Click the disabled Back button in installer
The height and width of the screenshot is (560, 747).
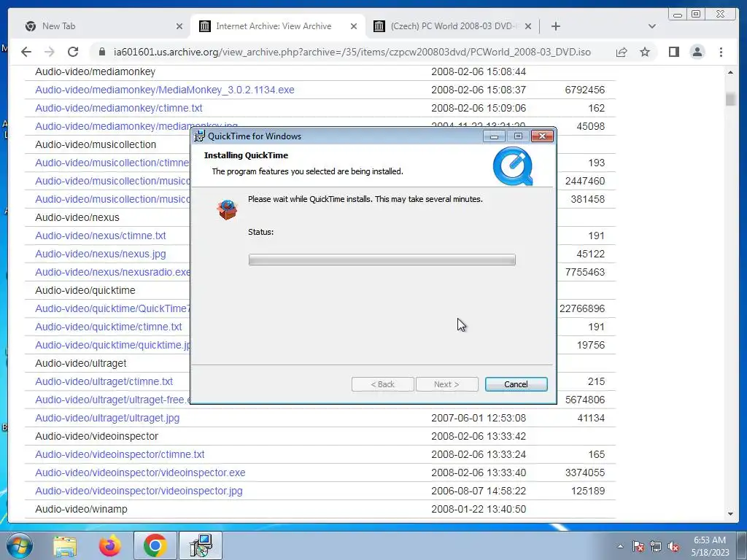click(382, 384)
